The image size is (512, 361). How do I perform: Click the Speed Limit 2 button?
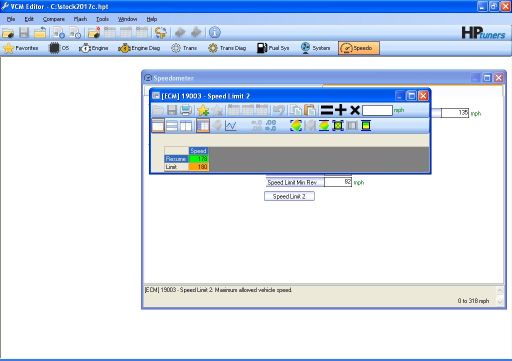(289, 196)
